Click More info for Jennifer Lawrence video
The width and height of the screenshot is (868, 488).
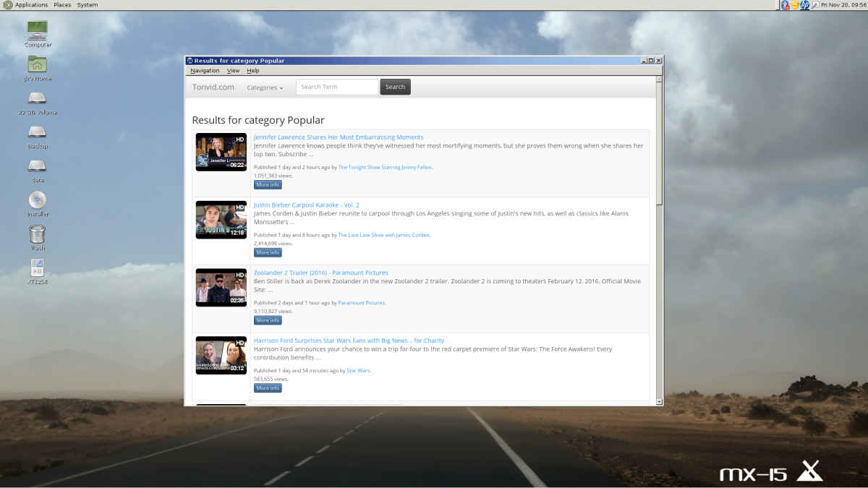pyautogui.click(x=268, y=185)
